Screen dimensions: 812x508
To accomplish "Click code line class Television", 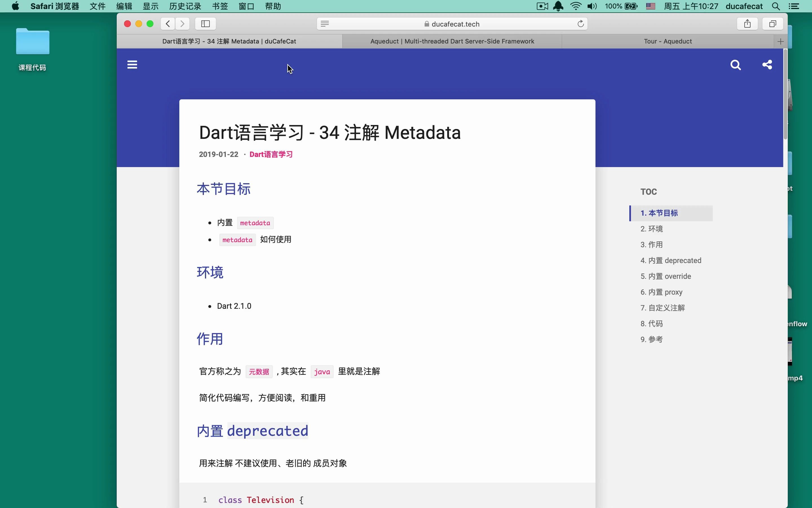I will pos(261,500).
